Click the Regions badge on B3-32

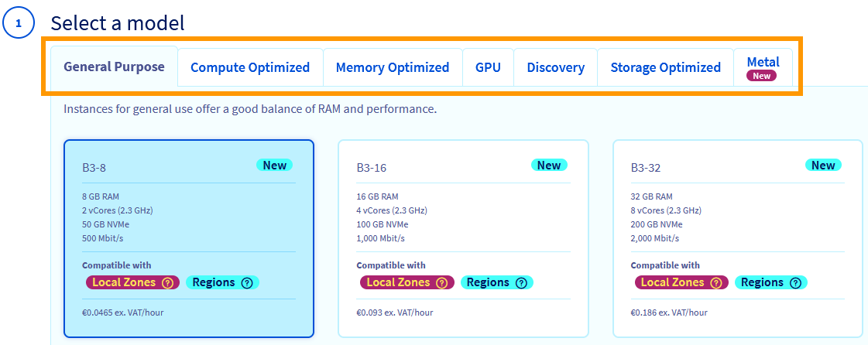(x=762, y=282)
